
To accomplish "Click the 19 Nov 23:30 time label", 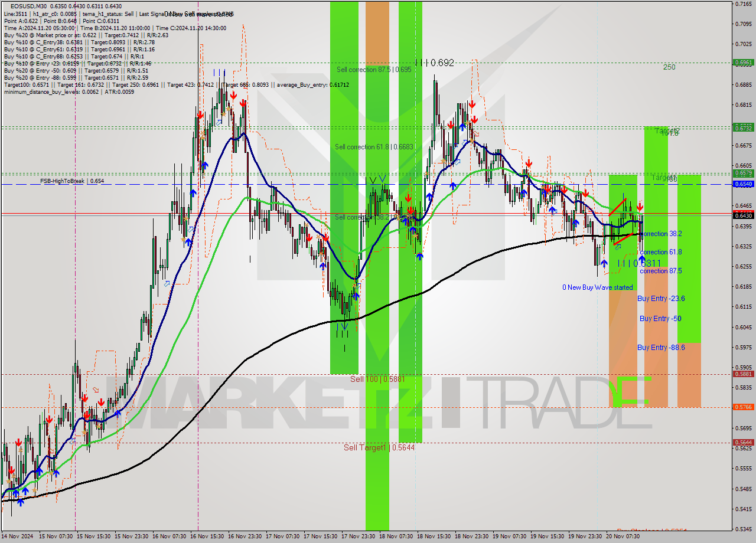I will [586, 537].
